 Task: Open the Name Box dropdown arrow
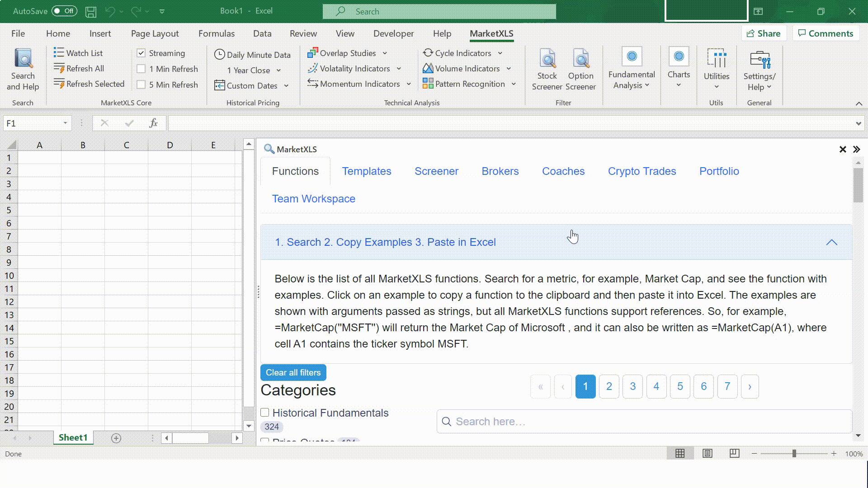(65, 123)
